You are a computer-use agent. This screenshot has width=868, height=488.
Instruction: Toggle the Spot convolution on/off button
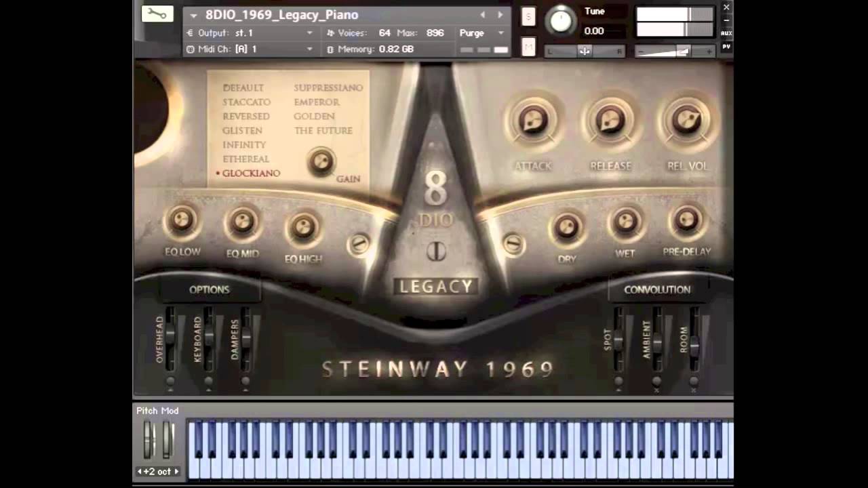pos(618,382)
